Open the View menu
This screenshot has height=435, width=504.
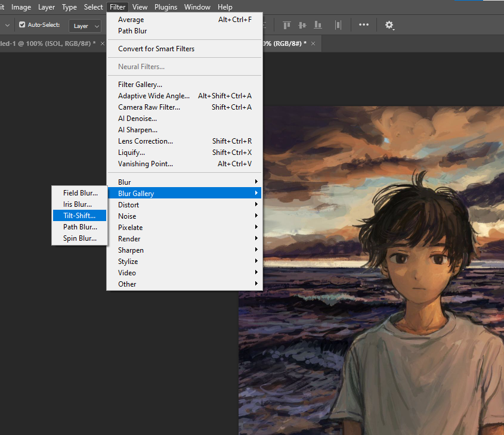point(140,7)
